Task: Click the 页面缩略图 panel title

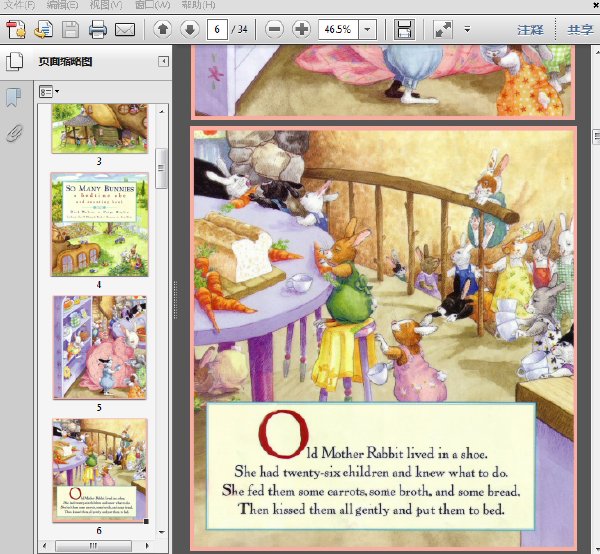Action: pos(65,62)
